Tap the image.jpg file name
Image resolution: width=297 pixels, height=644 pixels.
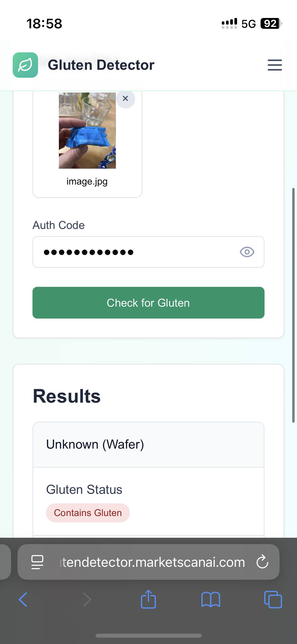[x=87, y=181]
